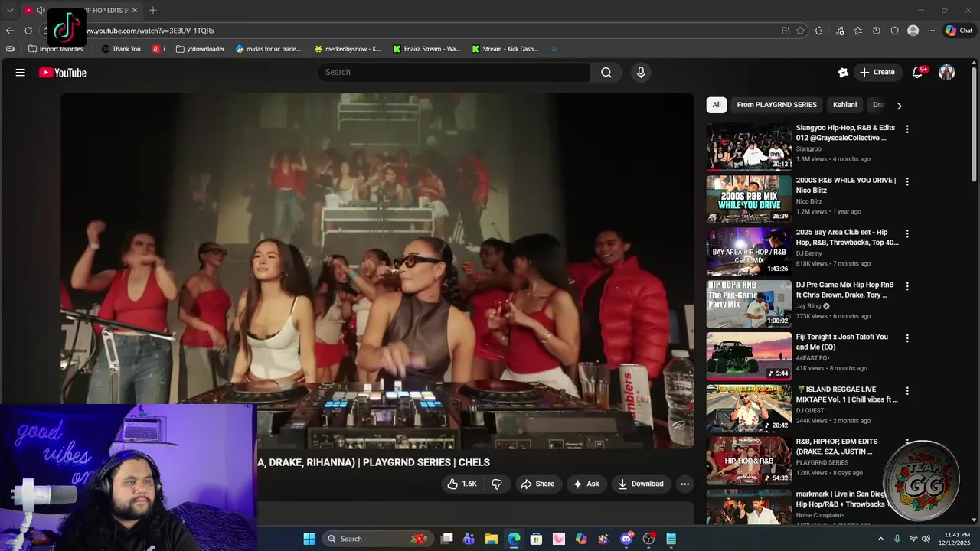Click the Share button
980x551 pixels.
point(537,484)
